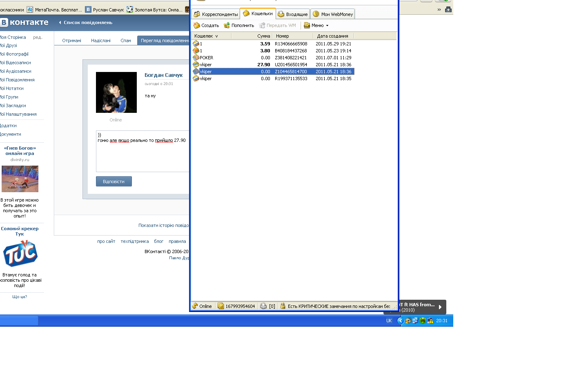The height and width of the screenshot is (368, 588).
Task: Click the wallet icon for R134066665908
Action: point(196,44)
